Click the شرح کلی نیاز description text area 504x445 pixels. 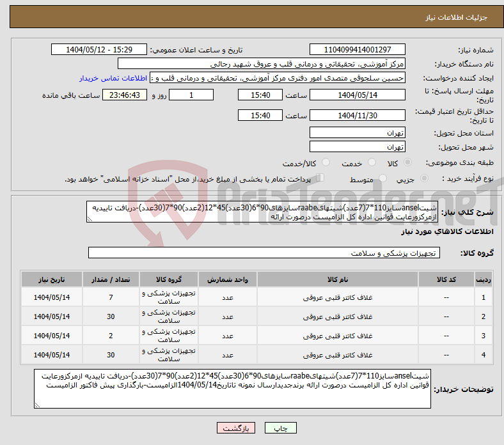click(x=262, y=212)
